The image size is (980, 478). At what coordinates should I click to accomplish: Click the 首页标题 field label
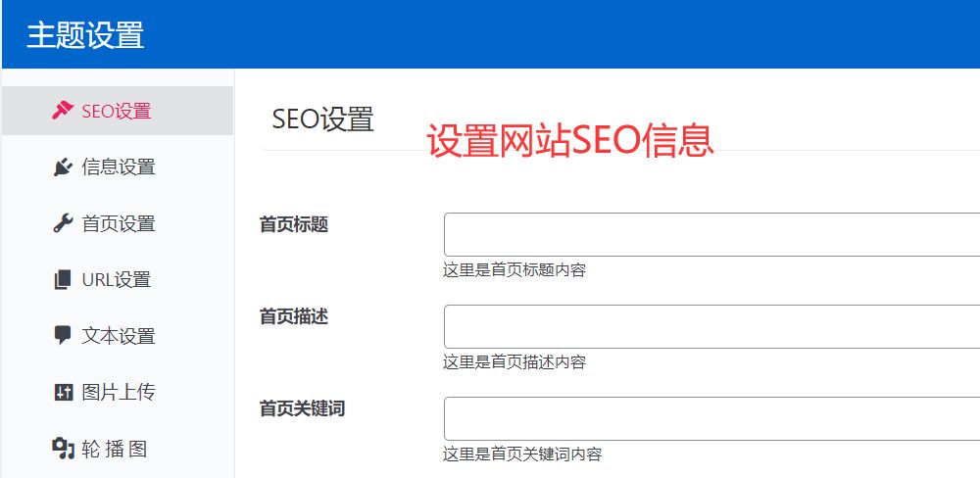point(294,224)
